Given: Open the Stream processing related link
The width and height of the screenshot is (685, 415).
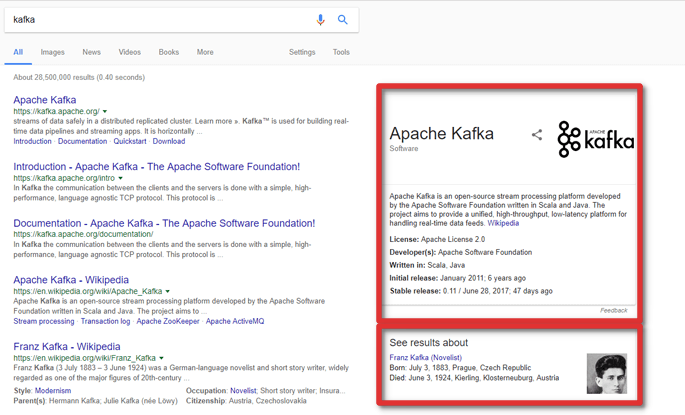Looking at the screenshot, I should tap(44, 321).
